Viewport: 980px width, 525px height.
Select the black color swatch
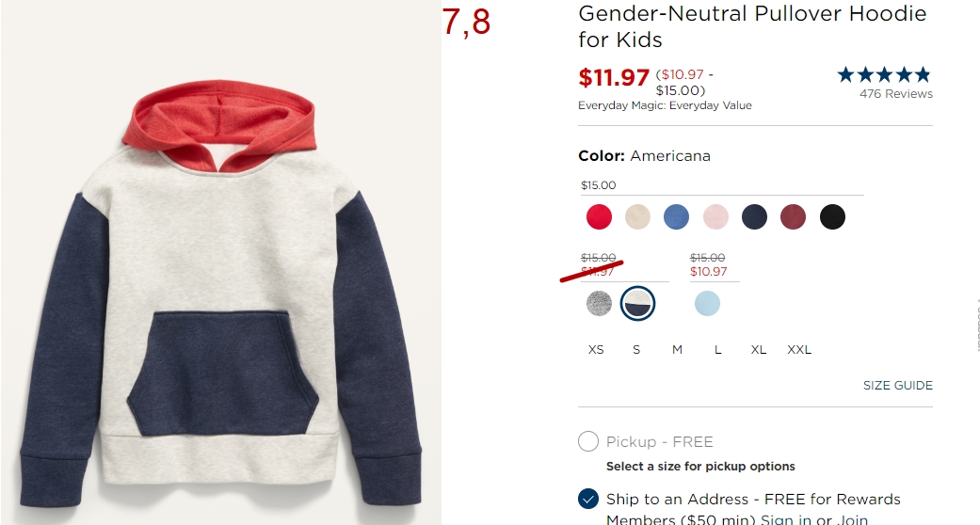click(832, 217)
